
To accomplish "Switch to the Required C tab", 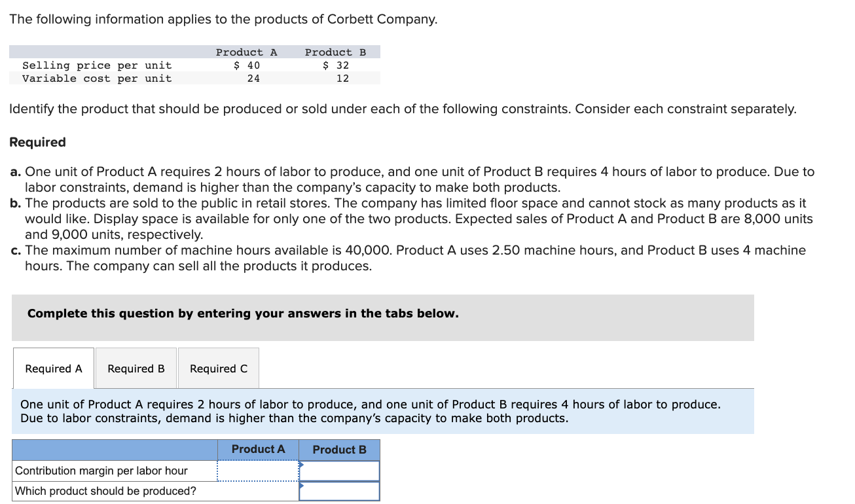I will 219,368.
